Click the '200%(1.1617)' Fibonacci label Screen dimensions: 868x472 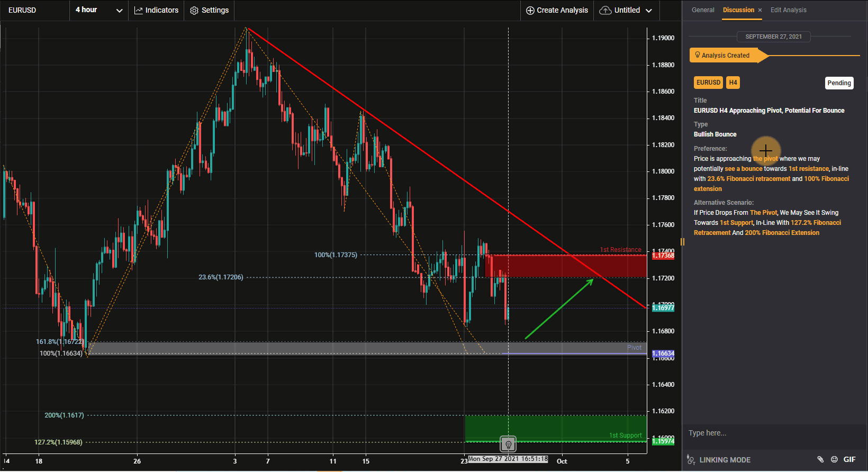coord(64,415)
